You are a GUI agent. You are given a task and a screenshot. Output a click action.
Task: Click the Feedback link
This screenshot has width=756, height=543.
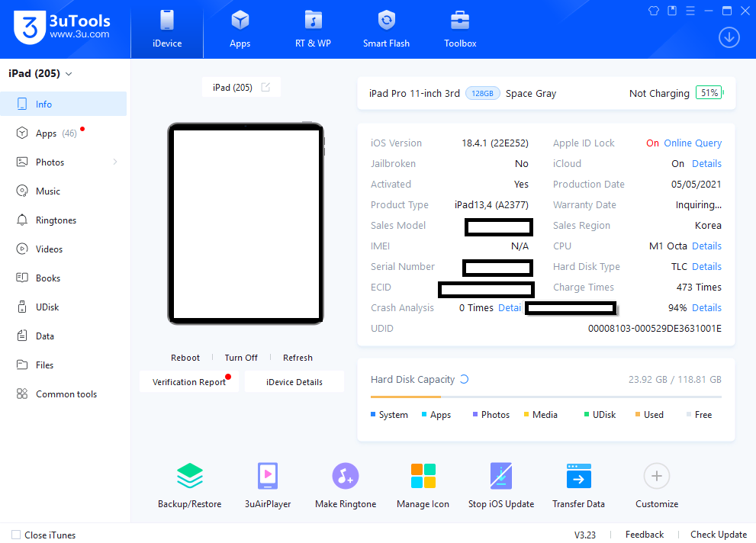[x=644, y=535]
